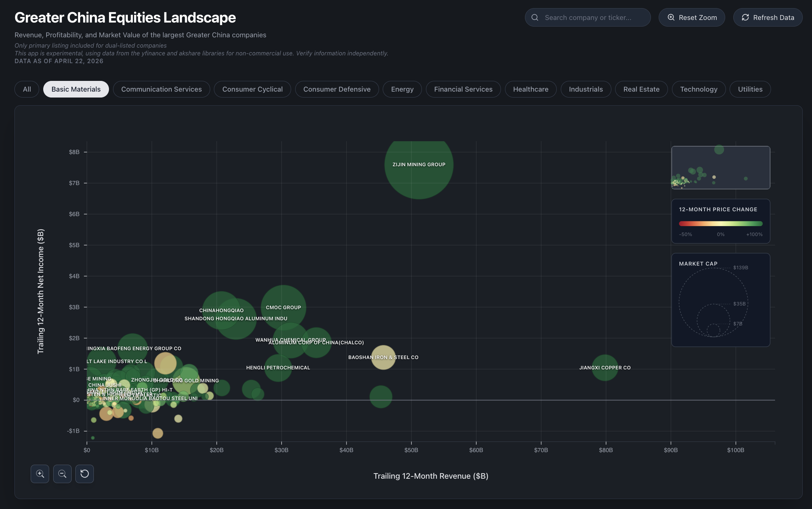Click the 12-month price change color gradient bar
The height and width of the screenshot is (509, 812).
coord(720,223)
